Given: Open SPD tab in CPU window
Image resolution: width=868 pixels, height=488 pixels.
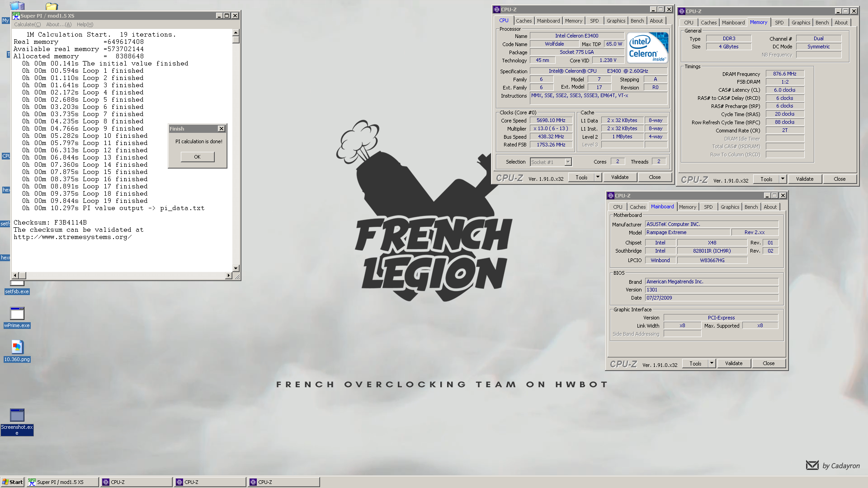Looking at the screenshot, I should point(594,21).
